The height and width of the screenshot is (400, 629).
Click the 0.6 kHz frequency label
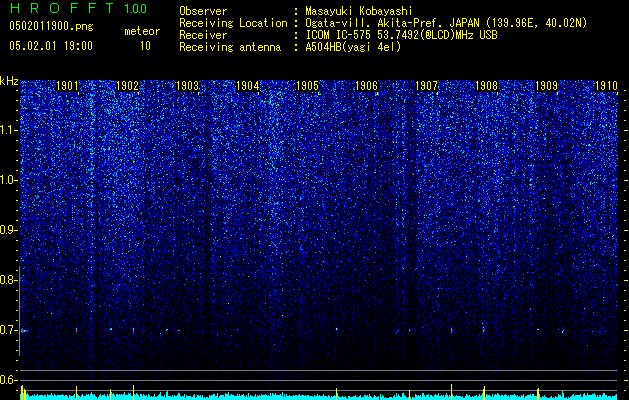pos(9,380)
